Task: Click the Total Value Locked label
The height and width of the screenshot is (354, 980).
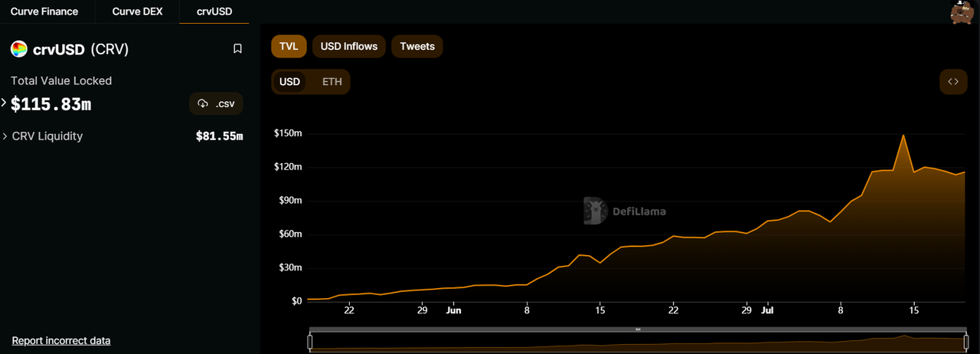Action: [x=61, y=80]
